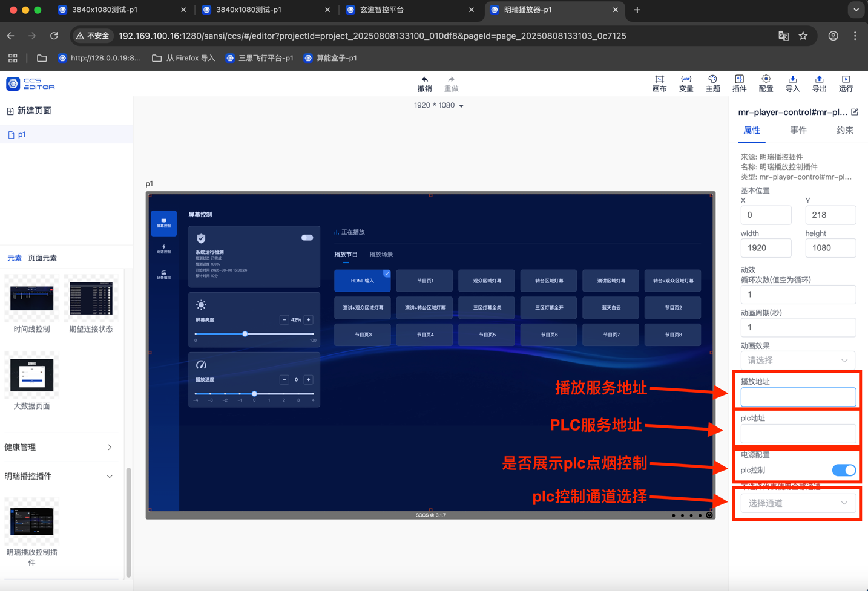This screenshot has height=591, width=868.
Task: Click the 屏幕控制 sidebar icon in the canvas
Action: tap(163, 223)
